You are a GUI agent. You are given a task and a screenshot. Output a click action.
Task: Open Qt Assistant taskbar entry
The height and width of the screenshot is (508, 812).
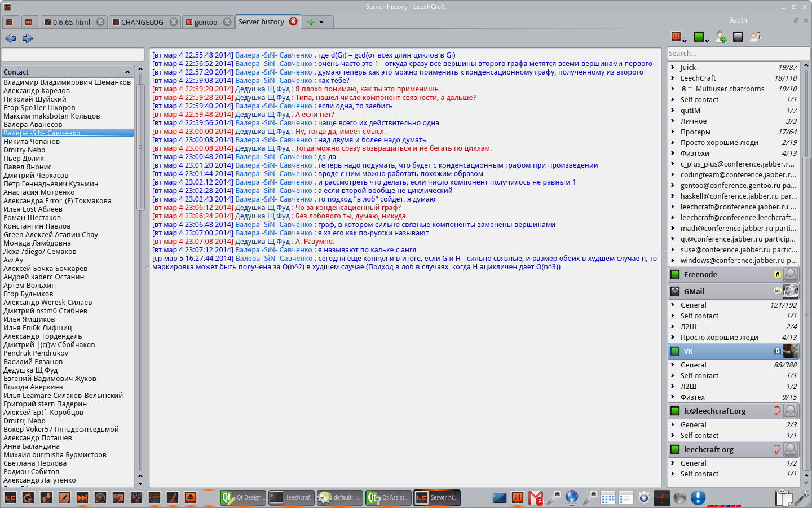click(388, 497)
